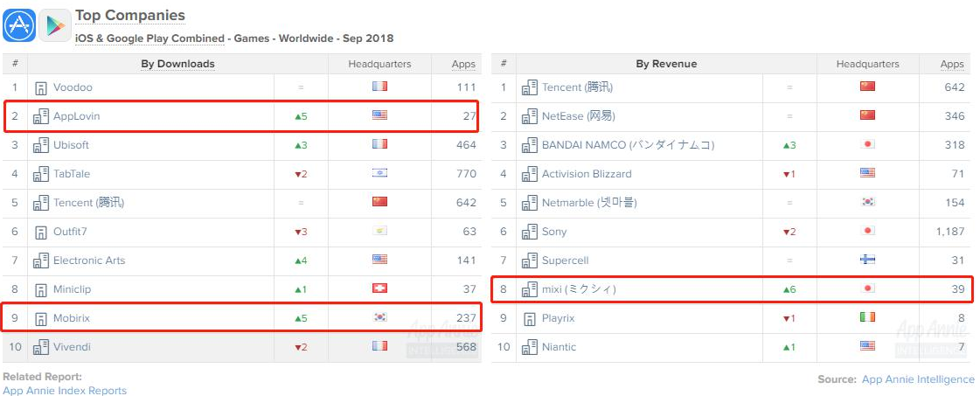Click the company icon next to Supercell
Screen dimensions: 980x396
(530, 261)
